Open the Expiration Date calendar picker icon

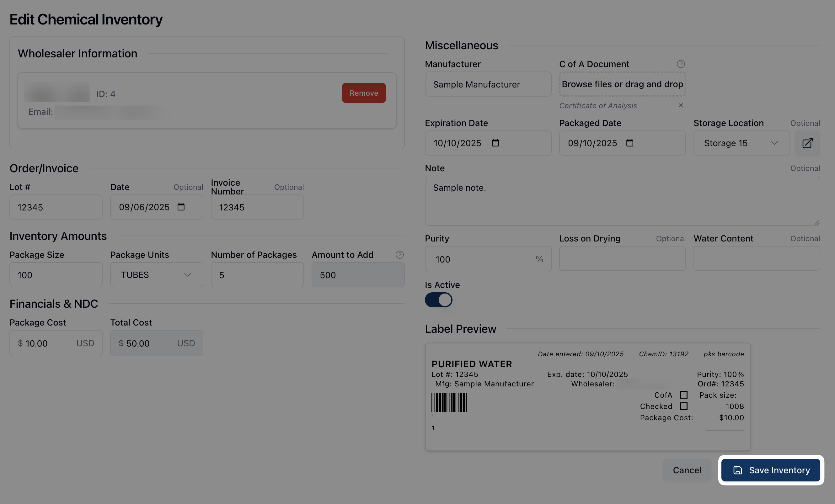pos(495,143)
